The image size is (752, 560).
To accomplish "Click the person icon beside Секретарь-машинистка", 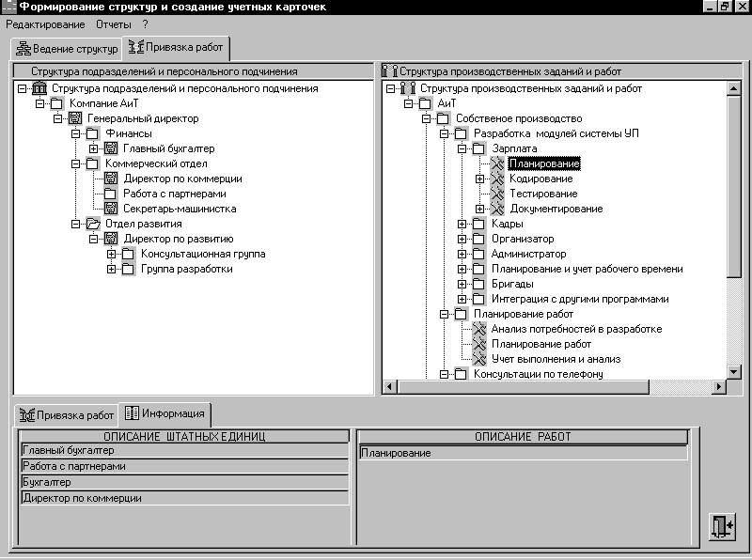I will [111, 209].
